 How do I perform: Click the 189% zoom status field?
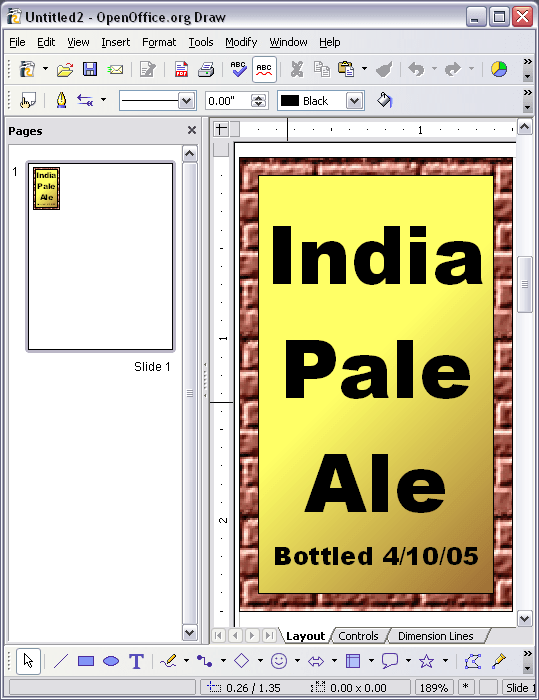point(434,688)
